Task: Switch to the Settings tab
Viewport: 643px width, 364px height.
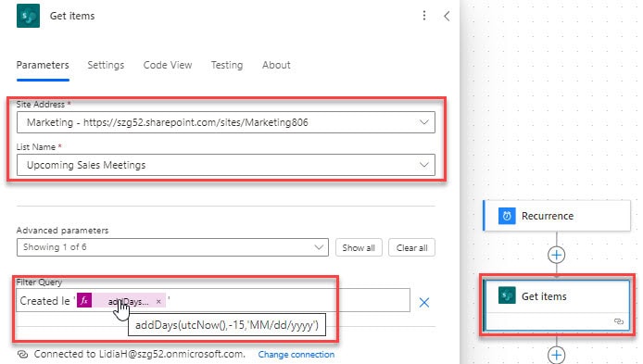Action: [x=106, y=65]
